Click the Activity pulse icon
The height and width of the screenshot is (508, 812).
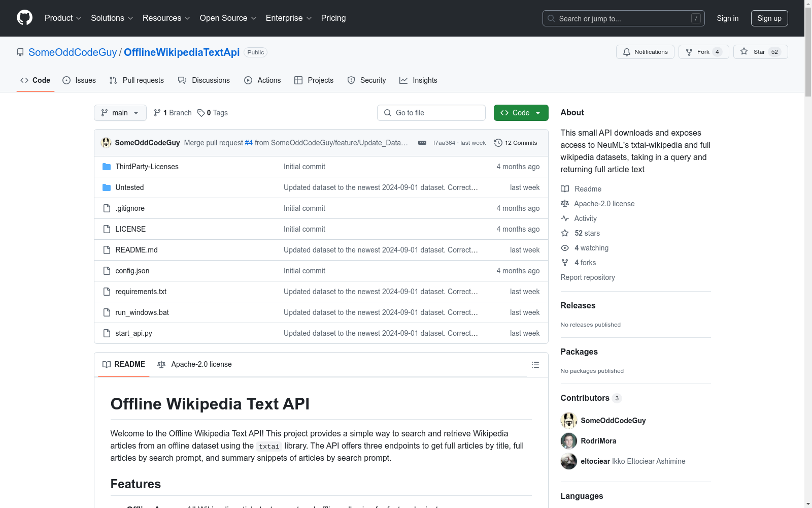[x=565, y=218]
